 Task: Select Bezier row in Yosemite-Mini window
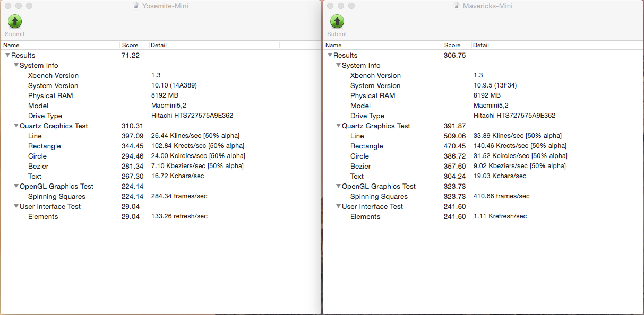(160, 166)
